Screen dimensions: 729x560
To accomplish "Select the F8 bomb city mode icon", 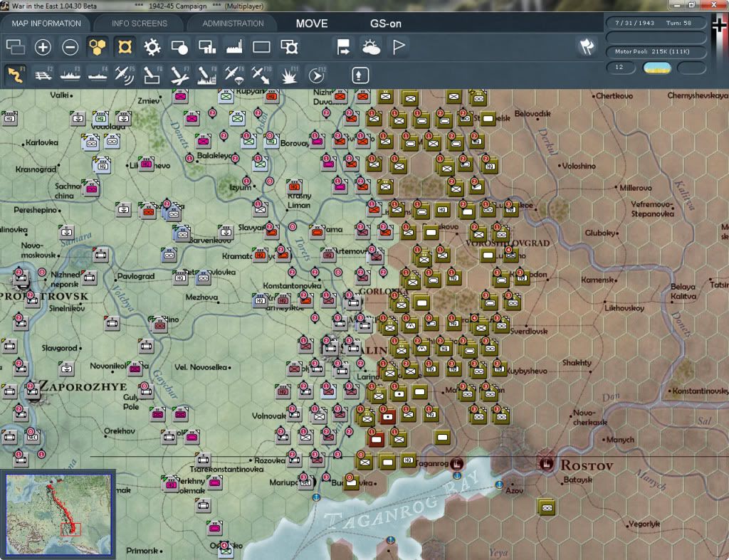I will pyautogui.click(x=207, y=75).
